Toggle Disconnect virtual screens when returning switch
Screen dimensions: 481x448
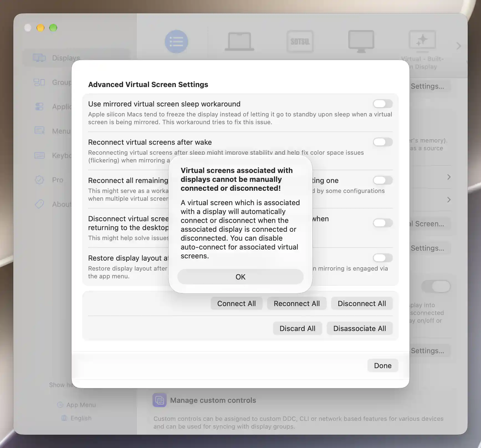pos(383,223)
